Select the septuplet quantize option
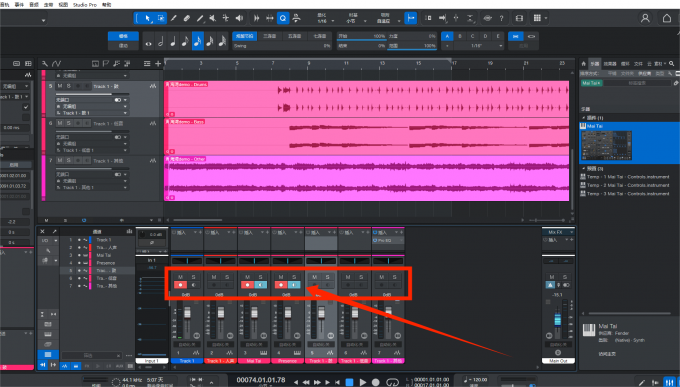 tap(320, 36)
